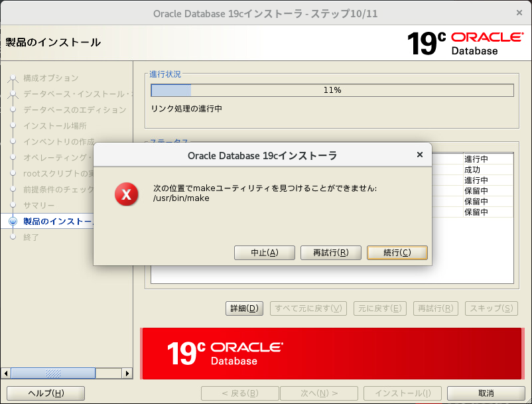Select 構成オプション step in sidebar
The height and width of the screenshot is (404, 532).
coord(51,78)
